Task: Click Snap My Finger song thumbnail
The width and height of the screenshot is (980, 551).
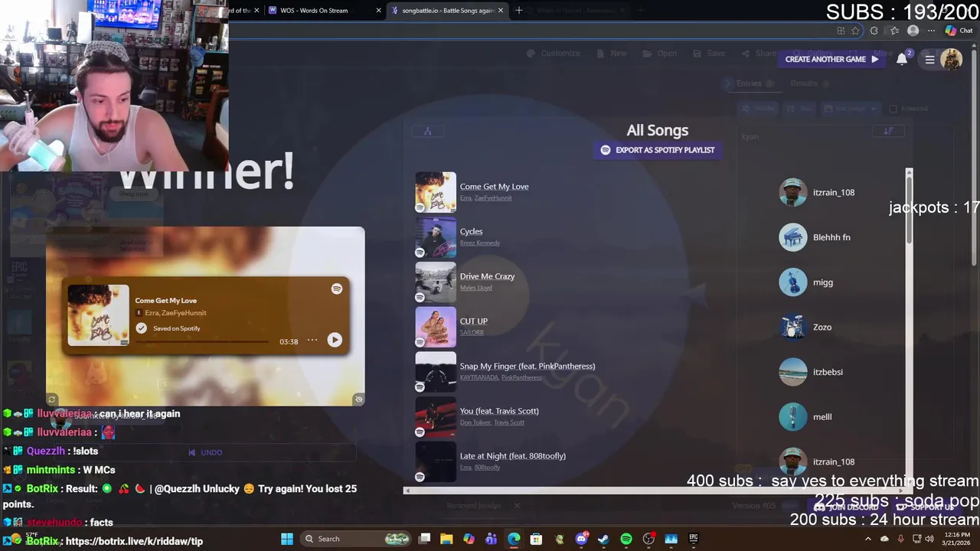Action: [x=436, y=372]
